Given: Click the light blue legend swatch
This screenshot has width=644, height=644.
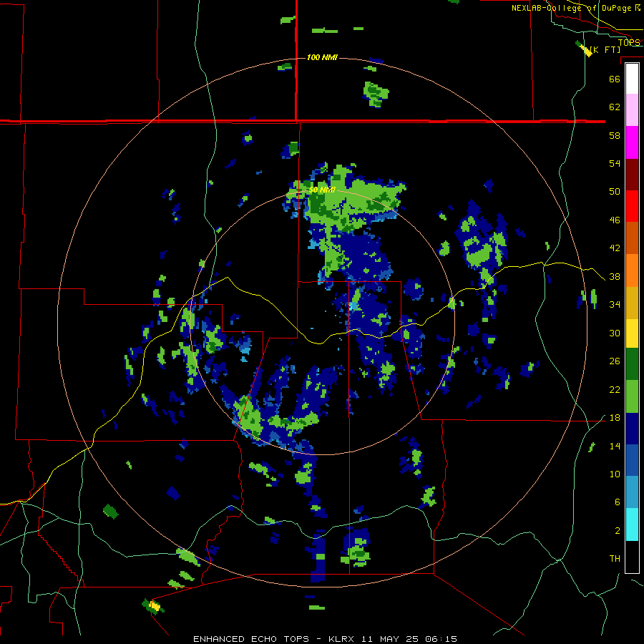Looking at the screenshot, I should tap(632, 492).
